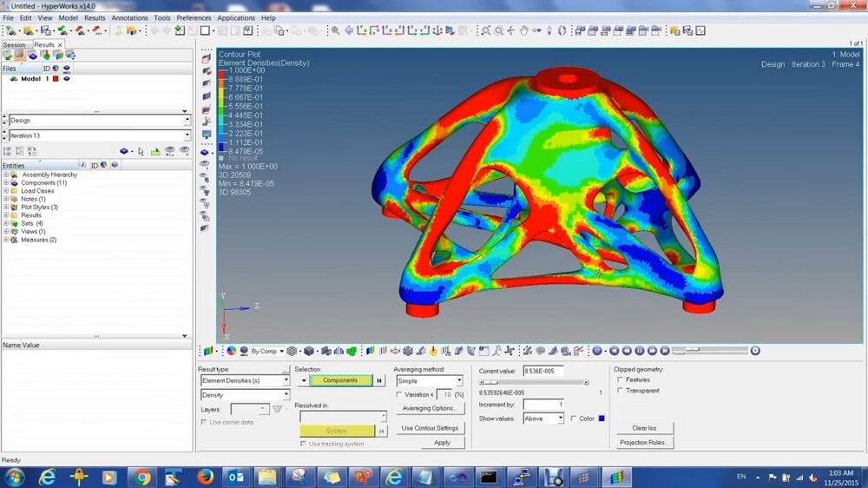The width and height of the screenshot is (868, 488).
Task: Click the blue Color swatch
Action: coord(601,419)
